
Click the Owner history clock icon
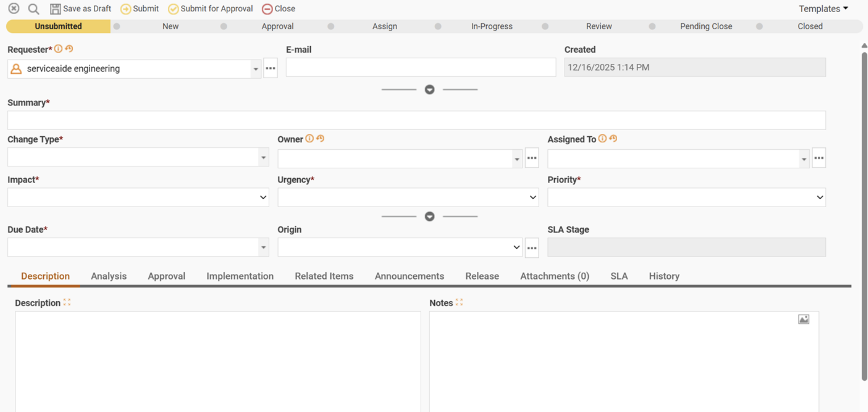320,138
